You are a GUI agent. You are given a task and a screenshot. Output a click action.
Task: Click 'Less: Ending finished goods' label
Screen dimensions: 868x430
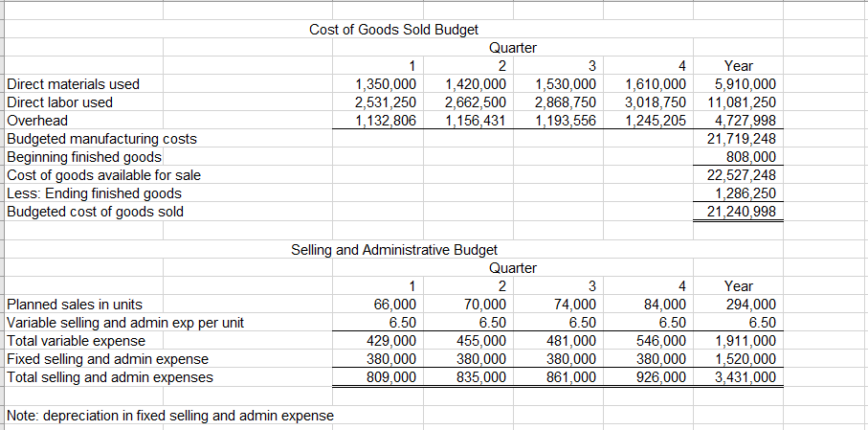click(x=94, y=193)
